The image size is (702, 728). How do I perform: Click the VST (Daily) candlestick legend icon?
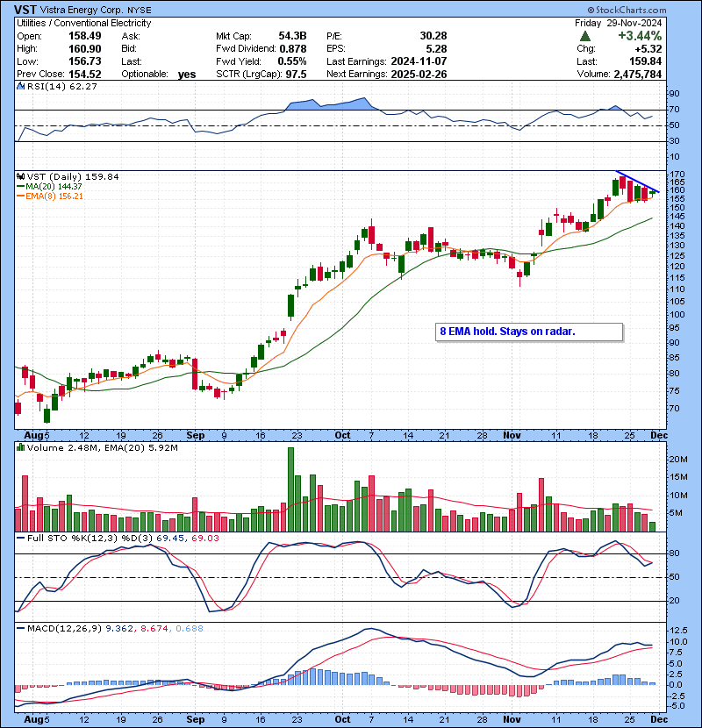[x=20, y=177]
